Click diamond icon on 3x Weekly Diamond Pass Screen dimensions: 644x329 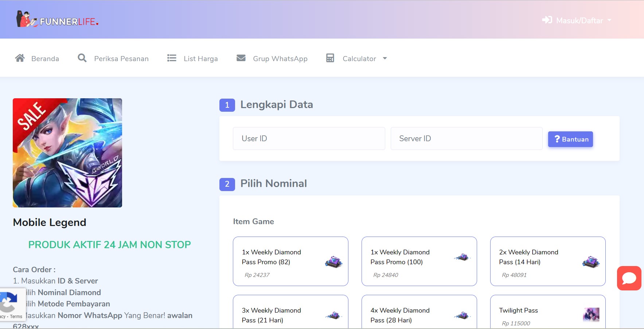pos(333,315)
